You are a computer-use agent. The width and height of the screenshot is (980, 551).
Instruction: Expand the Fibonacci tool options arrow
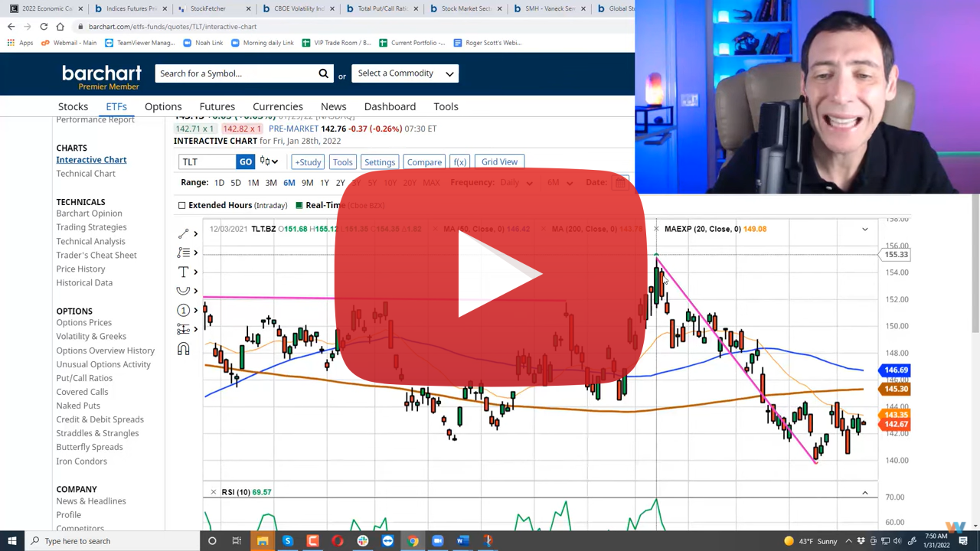(x=196, y=253)
